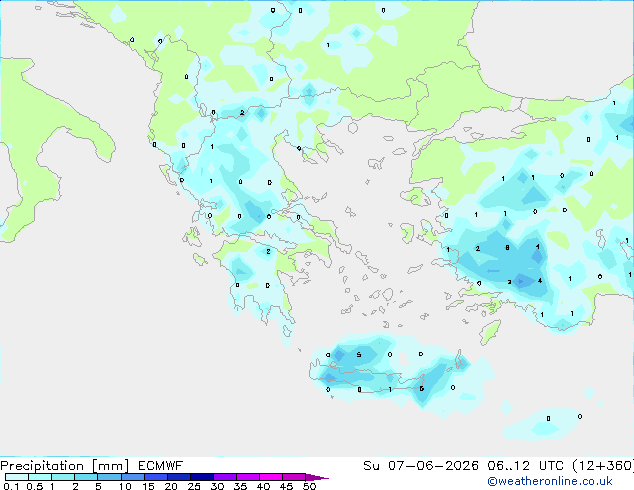Viewport: 634px width, 490px height.
Task: Click the 10 legend scale label
Action: pyautogui.click(x=125, y=486)
